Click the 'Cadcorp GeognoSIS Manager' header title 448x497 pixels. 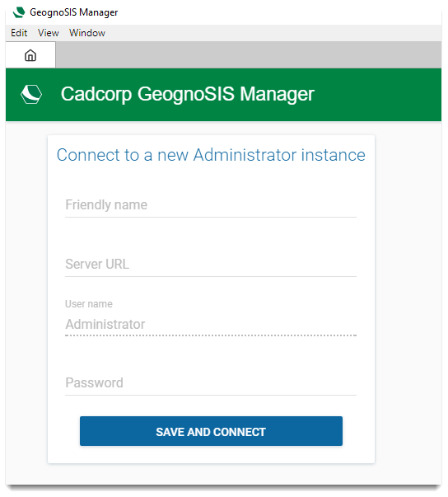(188, 94)
